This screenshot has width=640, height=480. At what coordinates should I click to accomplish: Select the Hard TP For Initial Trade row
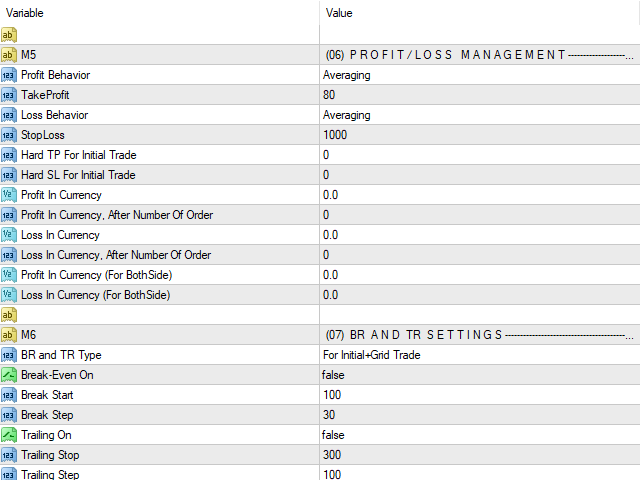pos(320,155)
